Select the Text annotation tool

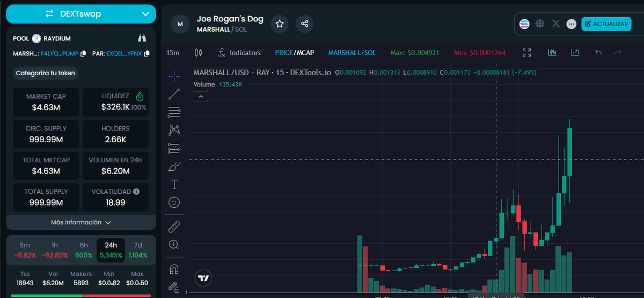pyautogui.click(x=174, y=184)
